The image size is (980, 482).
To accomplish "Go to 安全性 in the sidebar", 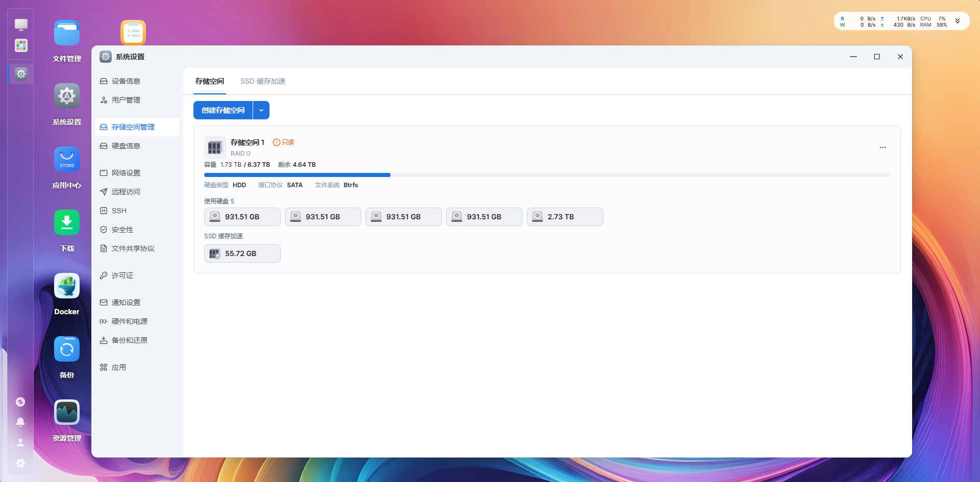I will point(137,230).
